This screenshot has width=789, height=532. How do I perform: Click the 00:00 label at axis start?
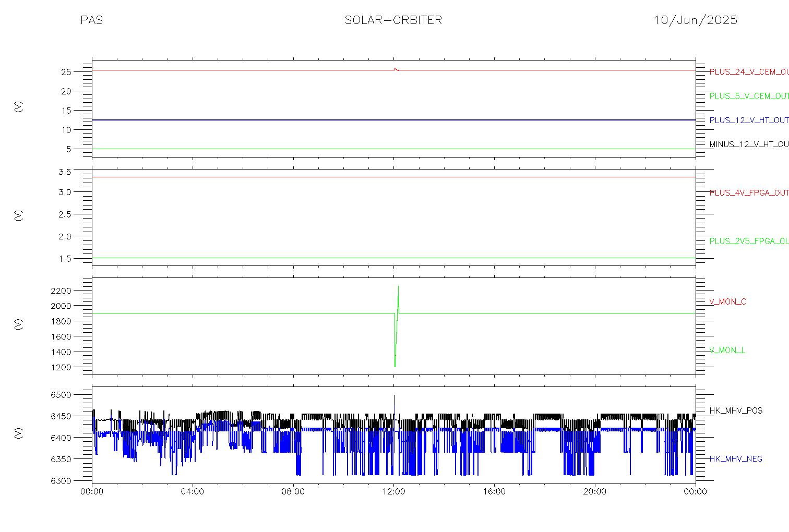coord(92,491)
